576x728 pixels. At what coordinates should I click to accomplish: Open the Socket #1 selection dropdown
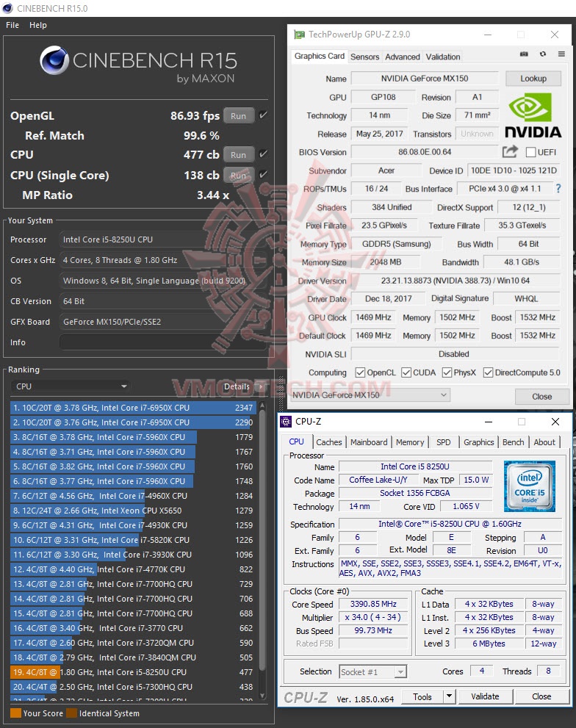tap(372, 671)
